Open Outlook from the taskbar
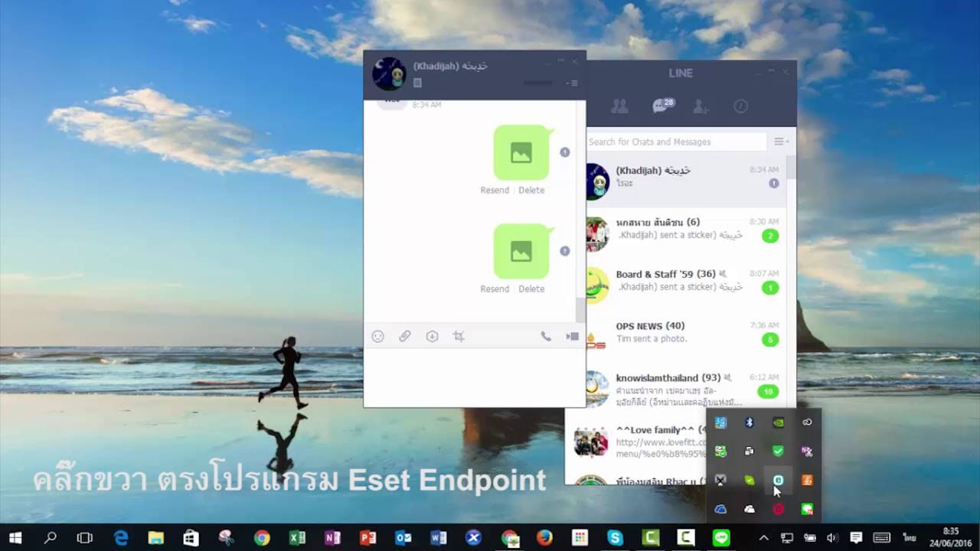Image resolution: width=980 pixels, height=551 pixels. coord(403,538)
